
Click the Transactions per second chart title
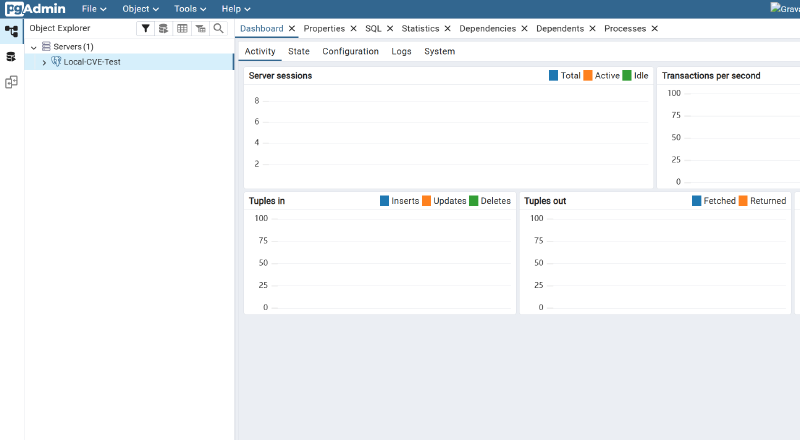711,76
